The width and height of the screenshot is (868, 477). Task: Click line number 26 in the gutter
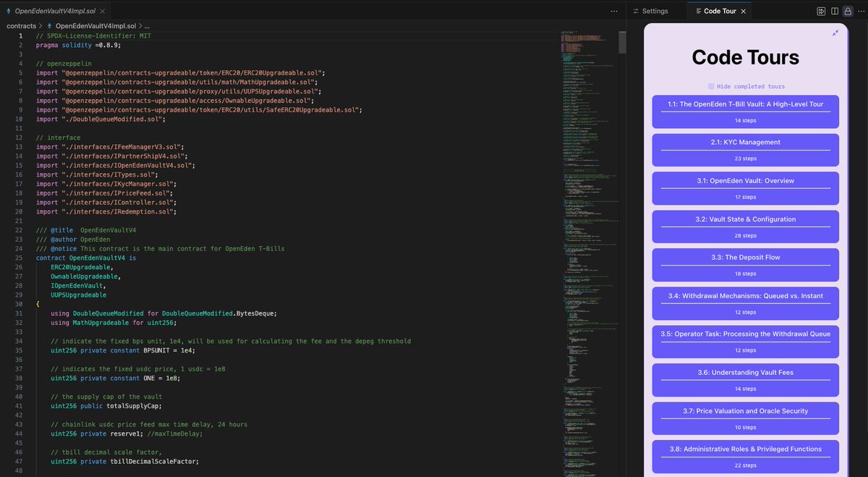[20, 267]
